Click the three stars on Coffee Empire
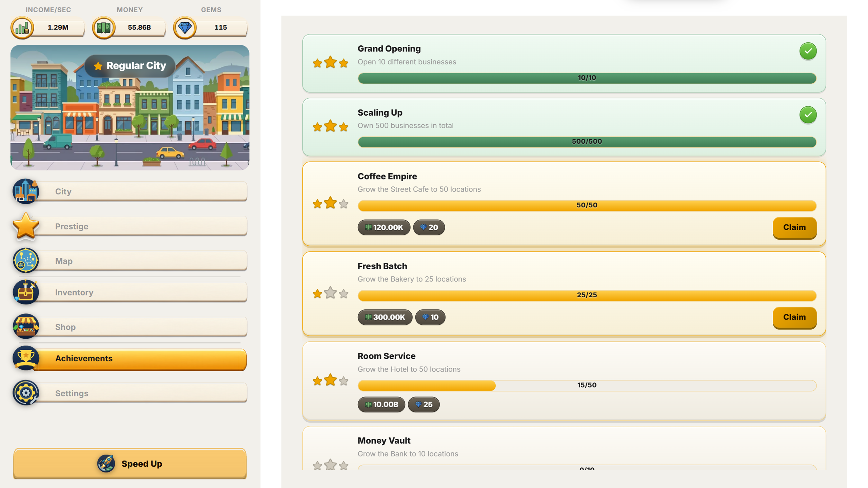 [x=330, y=203]
